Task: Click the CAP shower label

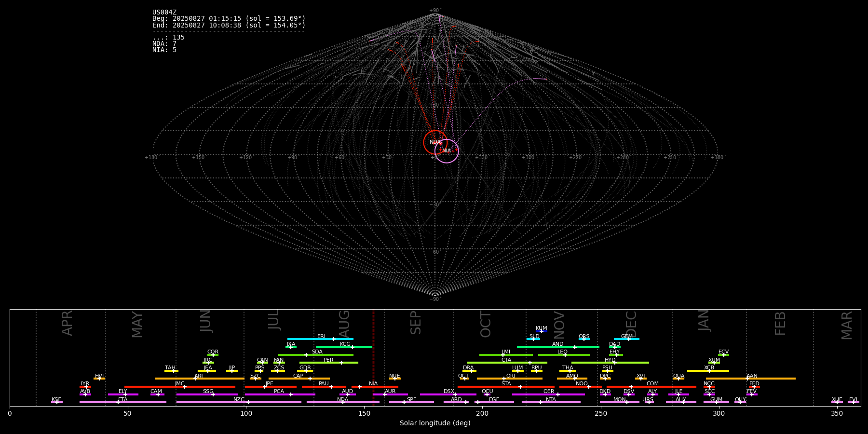Action: (x=298, y=376)
